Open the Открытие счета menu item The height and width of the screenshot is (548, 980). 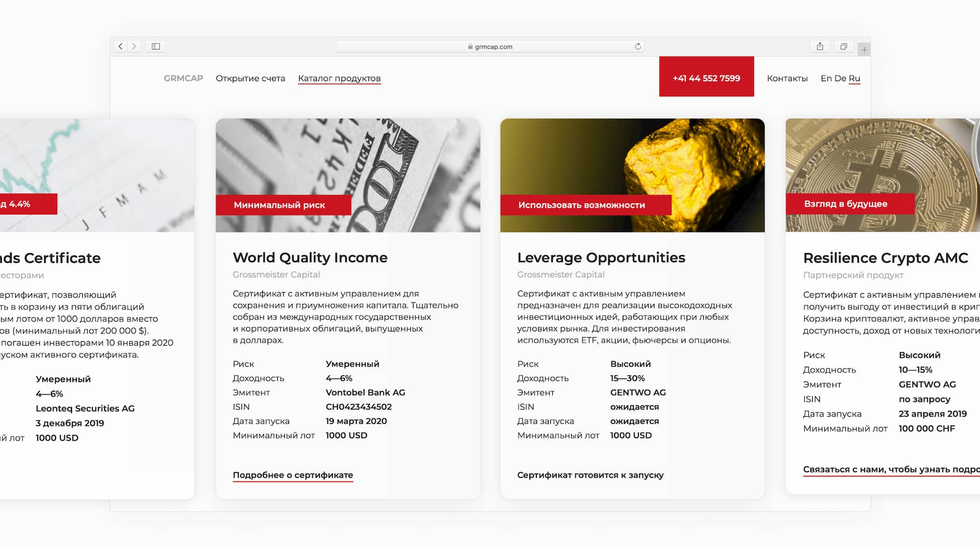(x=250, y=78)
